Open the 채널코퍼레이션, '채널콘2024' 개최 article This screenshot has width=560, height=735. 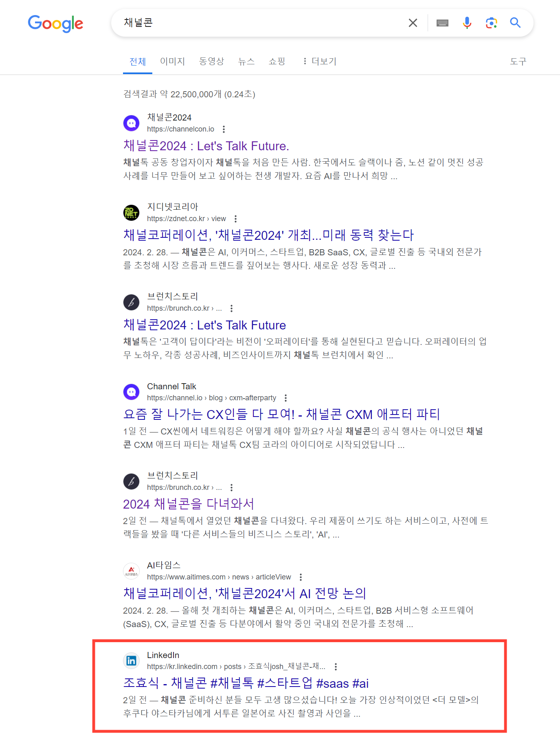(268, 235)
